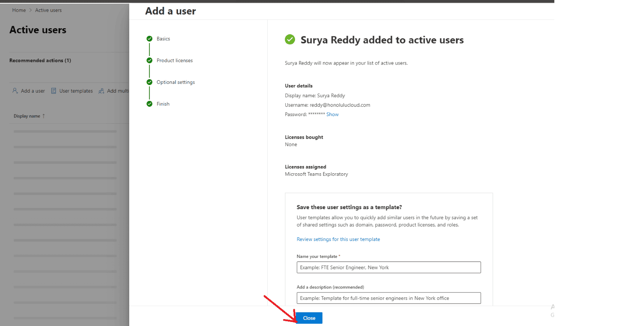644x326 pixels.
Task: Sort by the Display name arrow
Action: [43, 116]
